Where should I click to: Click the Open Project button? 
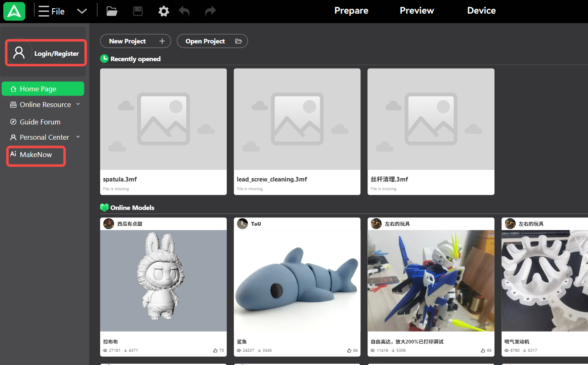tap(212, 41)
